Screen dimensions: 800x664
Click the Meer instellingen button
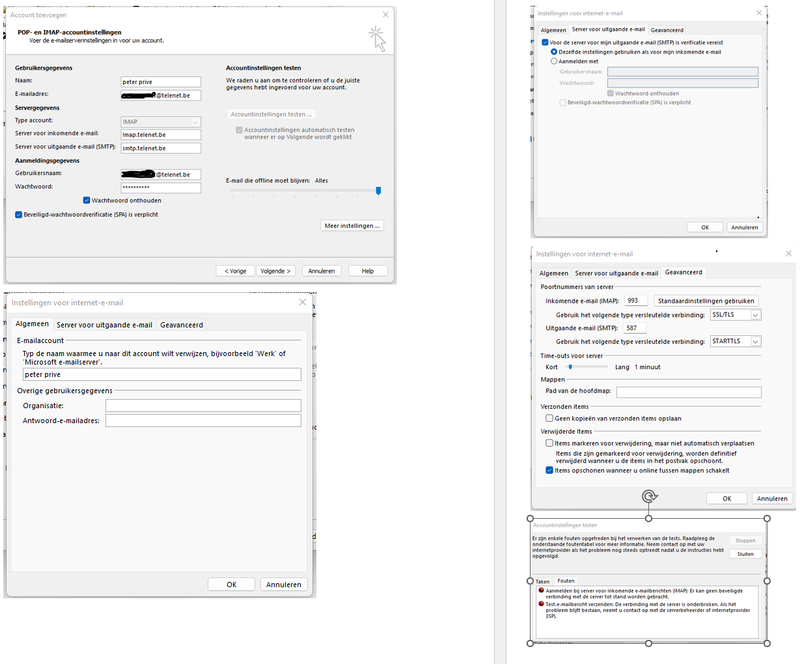tap(352, 226)
